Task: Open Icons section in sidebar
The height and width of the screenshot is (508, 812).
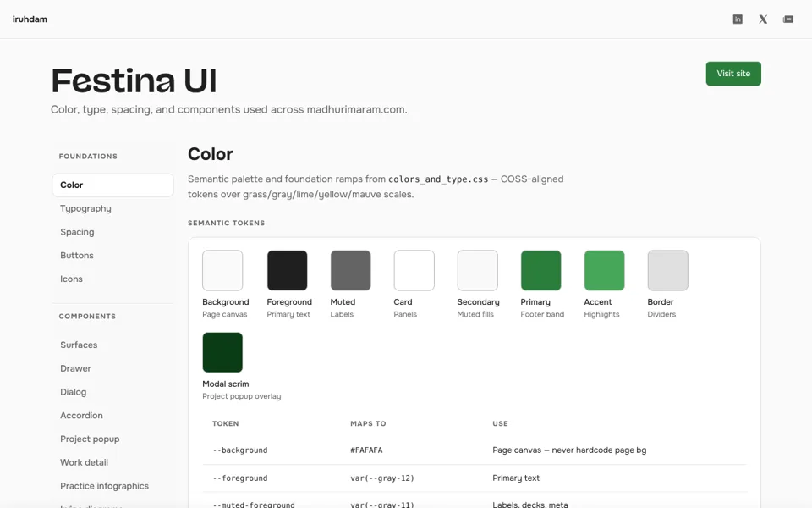Action: coord(71,279)
